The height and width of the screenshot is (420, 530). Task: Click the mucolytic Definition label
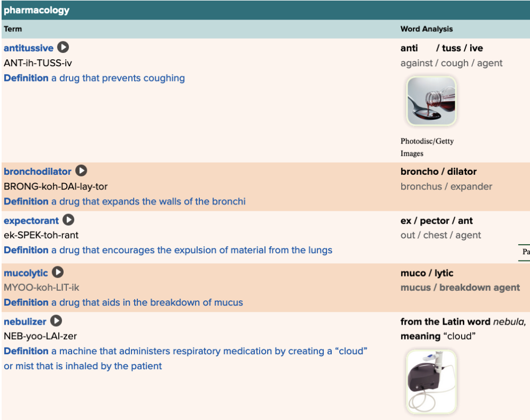(x=26, y=302)
